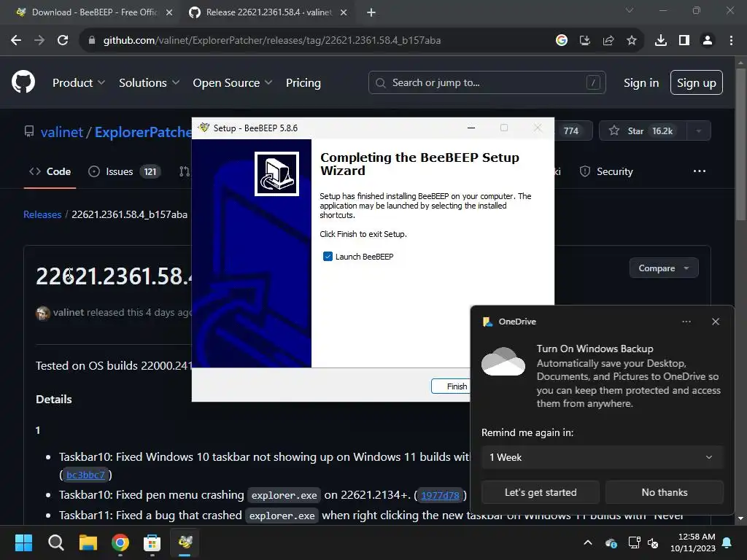Viewport: 747px width, 560px height.
Task: Click the share page icon
Action: (608, 41)
